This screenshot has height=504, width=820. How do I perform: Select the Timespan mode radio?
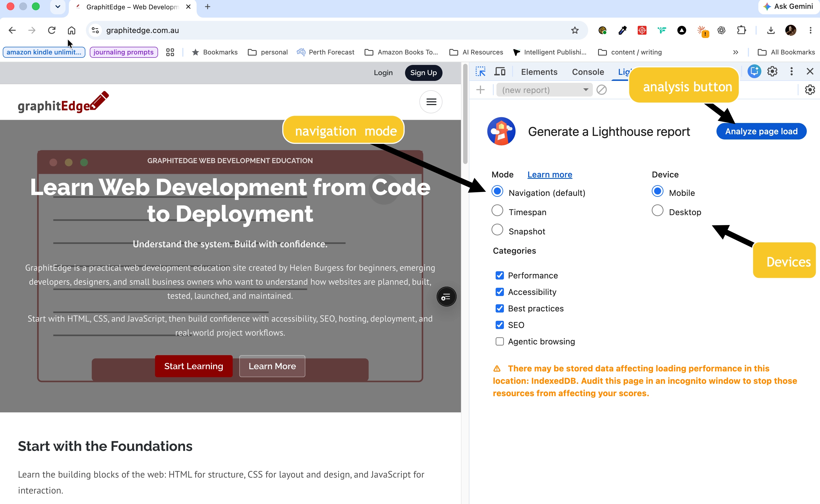pyautogui.click(x=497, y=211)
